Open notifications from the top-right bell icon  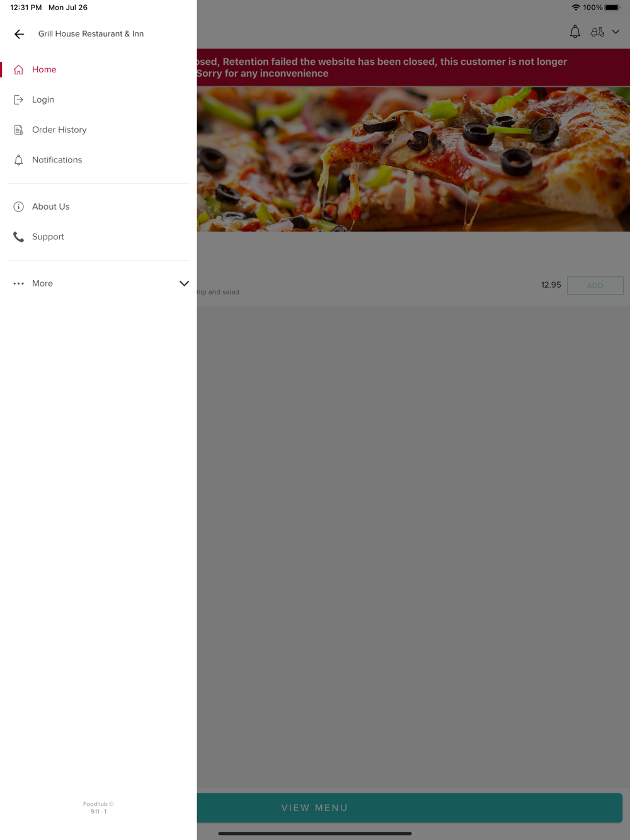(x=575, y=31)
